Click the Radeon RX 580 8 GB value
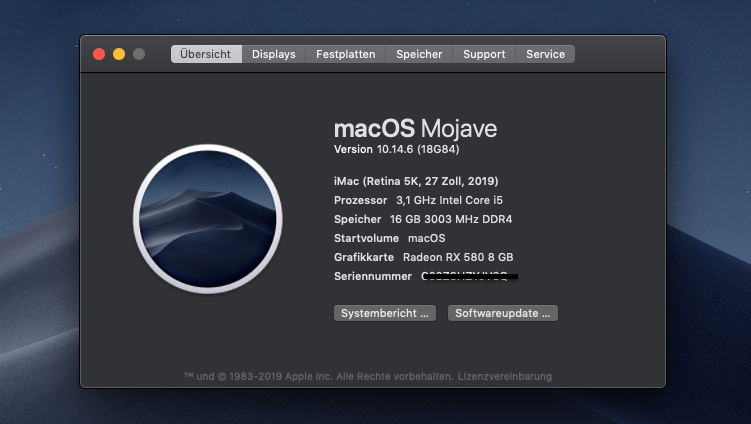Screen dimensions: 751x424 [458, 257]
